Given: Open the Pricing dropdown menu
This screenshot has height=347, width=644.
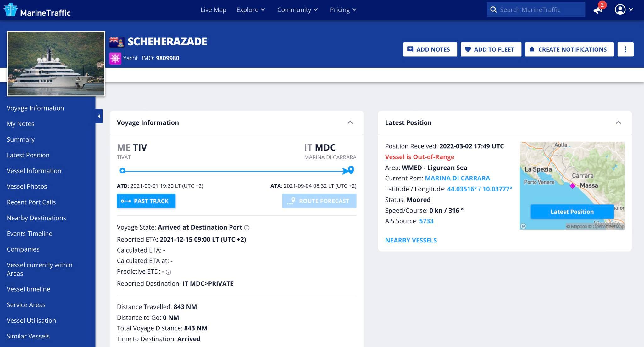Looking at the screenshot, I should 343,10.
